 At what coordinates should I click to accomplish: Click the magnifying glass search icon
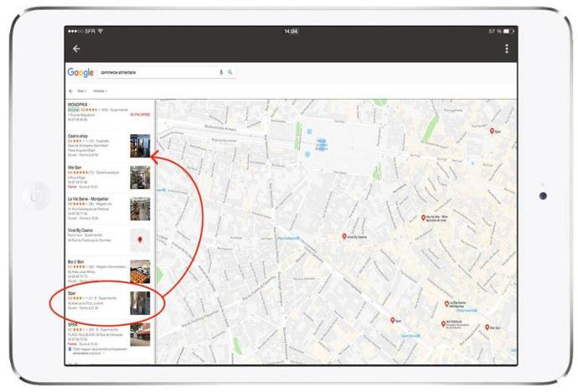(x=230, y=73)
